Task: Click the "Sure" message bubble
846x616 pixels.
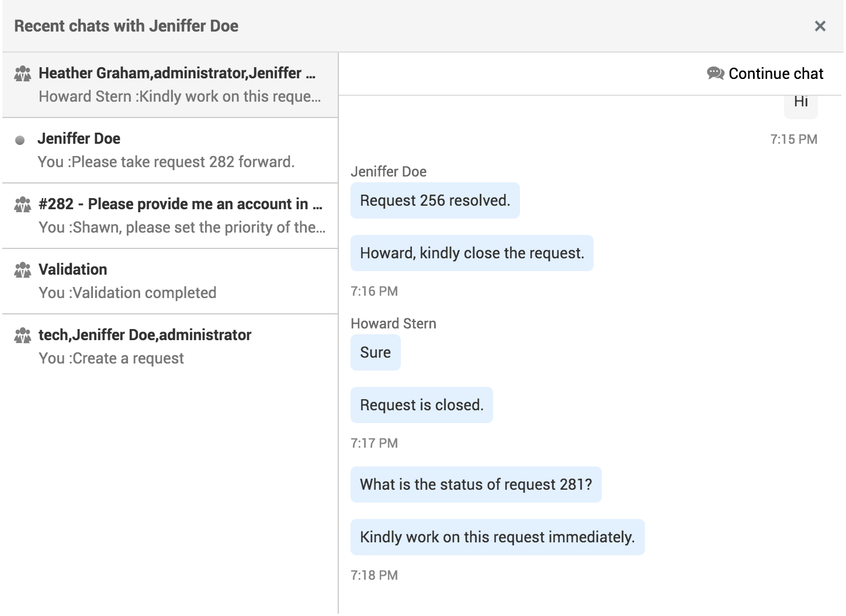Action: pos(375,352)
